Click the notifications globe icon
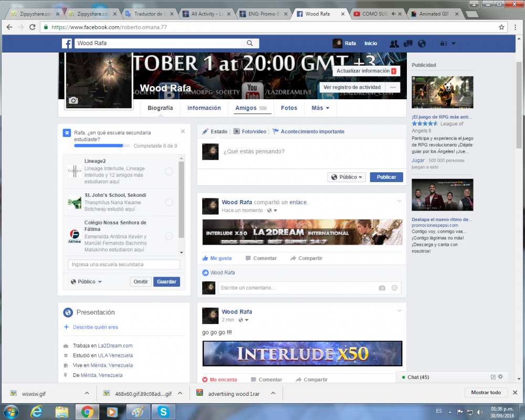 (421, 44)
